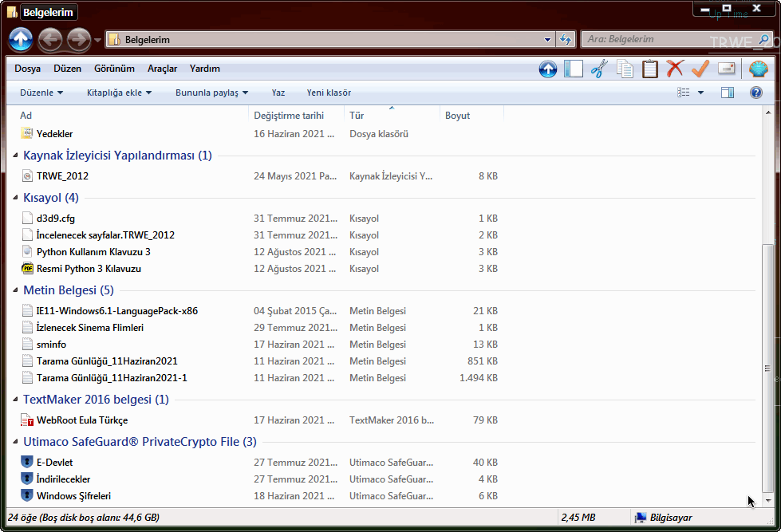Click the Bilgisayar icon in status bar
Image resolution: width=781 pixels, height=532 pixels.
click(641, 518)
